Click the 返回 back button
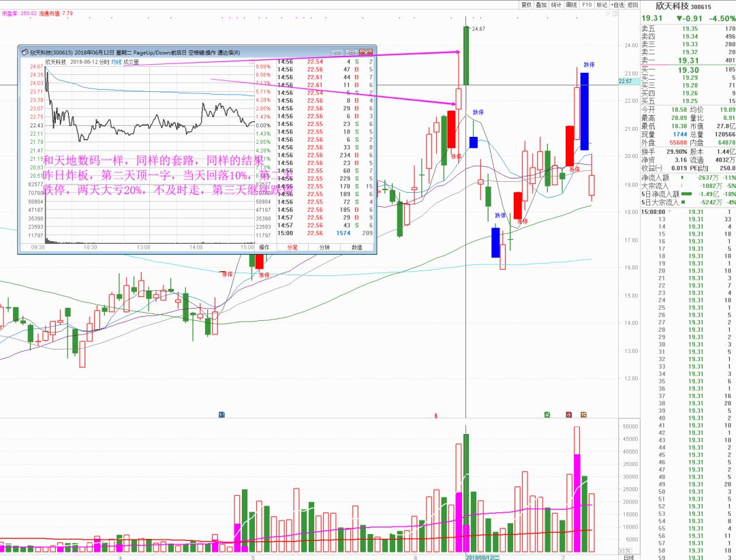Viewport: 736px width, 560px height. [632, 5]
